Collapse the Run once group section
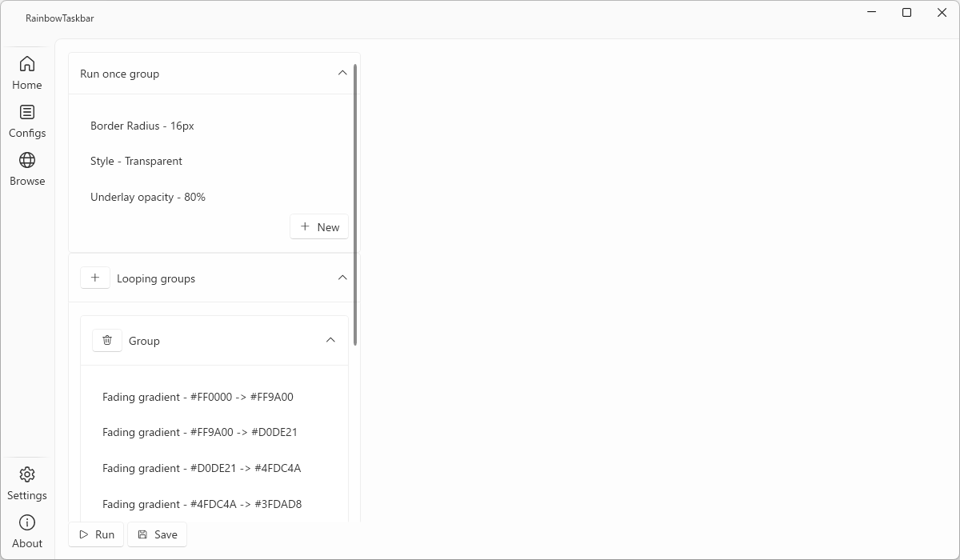This screenshot has height=560, width=960. click(342, 73)
